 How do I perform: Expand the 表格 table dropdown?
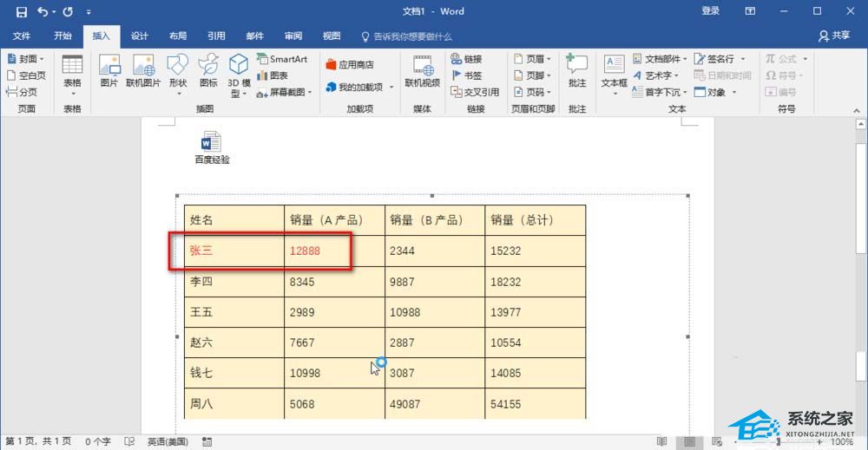[72, 75]
